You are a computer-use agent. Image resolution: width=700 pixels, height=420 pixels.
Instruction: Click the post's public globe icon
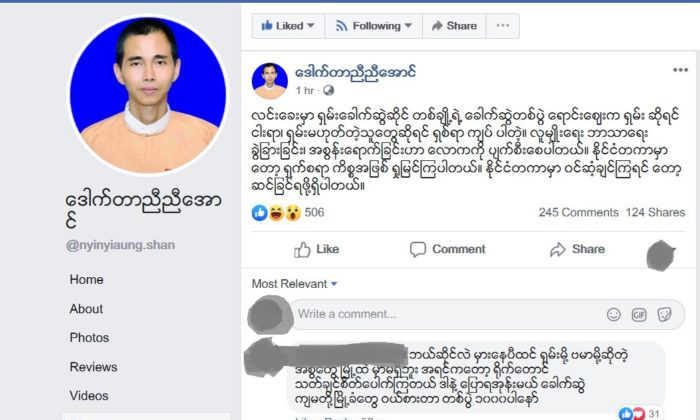(328, 91)
